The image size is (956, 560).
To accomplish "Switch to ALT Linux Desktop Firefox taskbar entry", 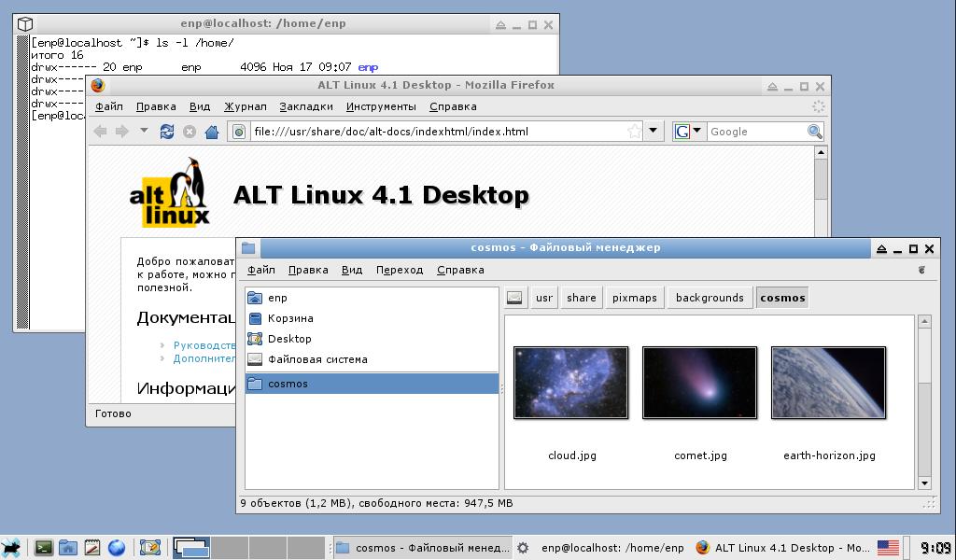I will click(x=783, y=548).
